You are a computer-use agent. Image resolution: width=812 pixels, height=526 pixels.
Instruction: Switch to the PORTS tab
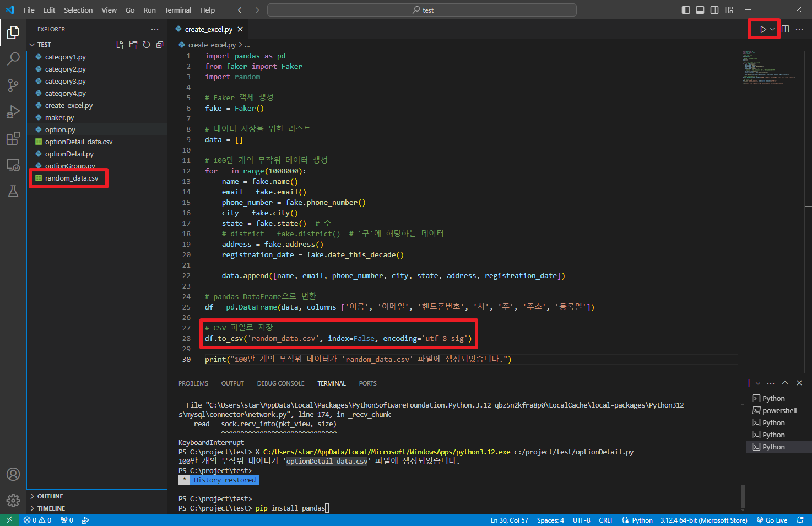tap(367, 383)
